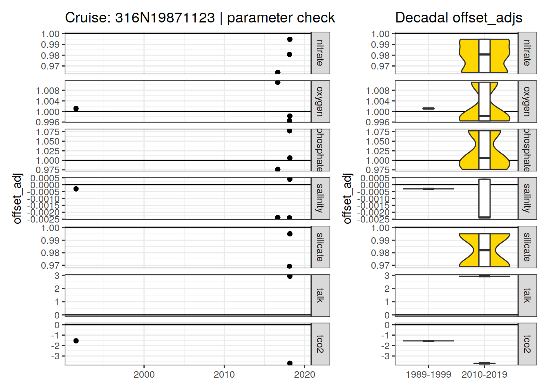The width and height of the screenshot is (549, 392).
Task: Click the 2010 x-axis tick label
Action: pyautogui.click(x=224, y=374)
